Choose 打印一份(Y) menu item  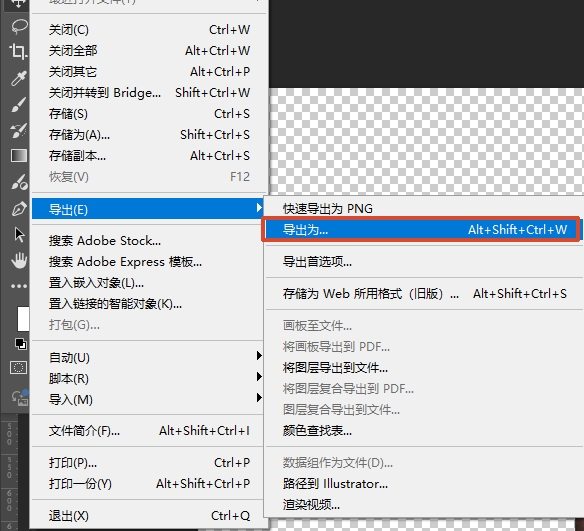pos(148,484)
